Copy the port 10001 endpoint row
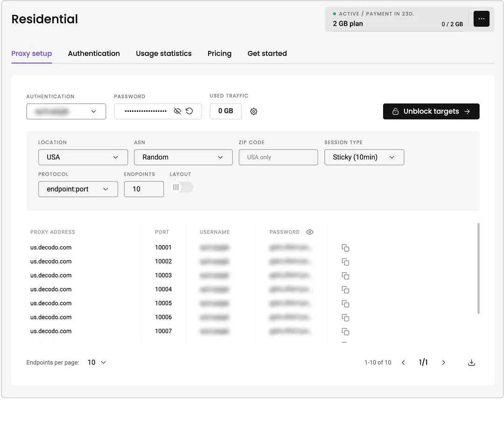The height and width of the screenshot is (429, 504). 345,248
